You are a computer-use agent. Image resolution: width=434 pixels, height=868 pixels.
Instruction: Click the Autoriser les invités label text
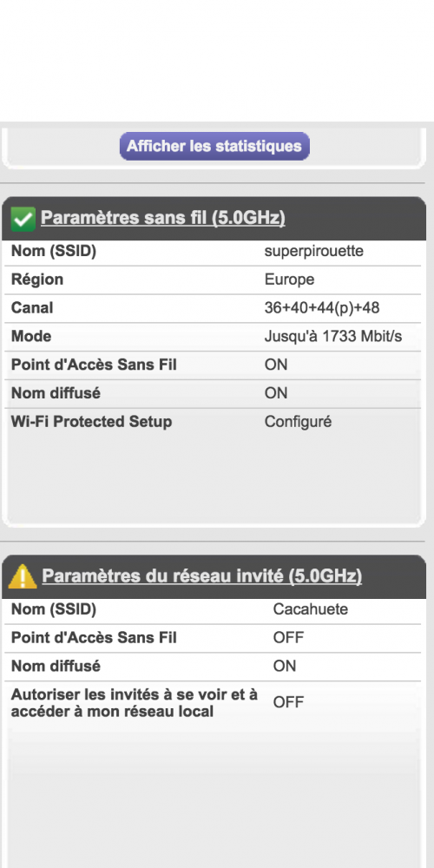[135, 702]
